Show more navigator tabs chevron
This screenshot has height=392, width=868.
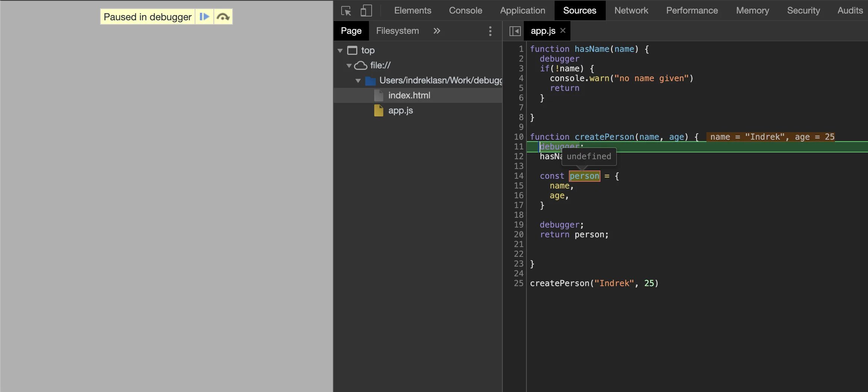click(x=437, y=31)
